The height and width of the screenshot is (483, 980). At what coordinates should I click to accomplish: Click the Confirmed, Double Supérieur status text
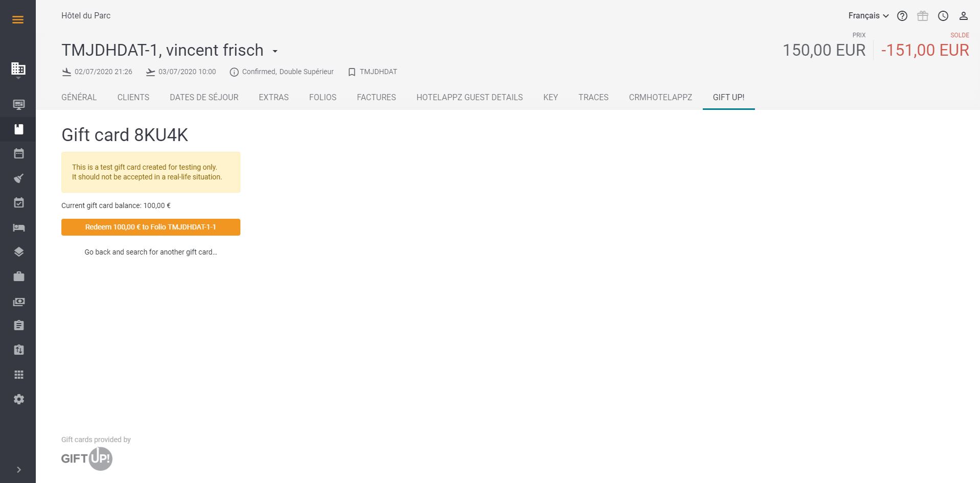pyautogui.click(x=288, y=72)
